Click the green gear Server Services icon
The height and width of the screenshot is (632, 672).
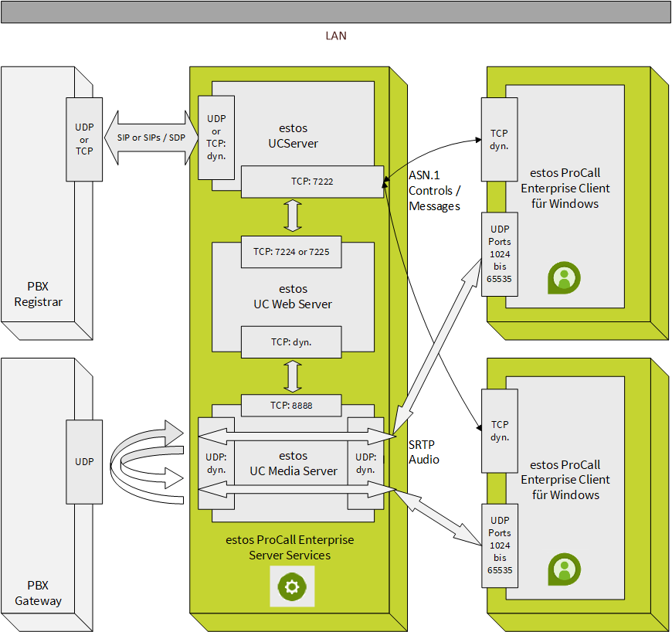coord(291,586)
